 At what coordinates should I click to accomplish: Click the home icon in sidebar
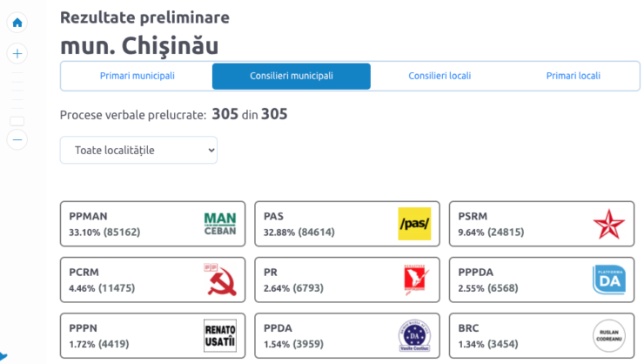pyautogui.click(x=17, y=23)
